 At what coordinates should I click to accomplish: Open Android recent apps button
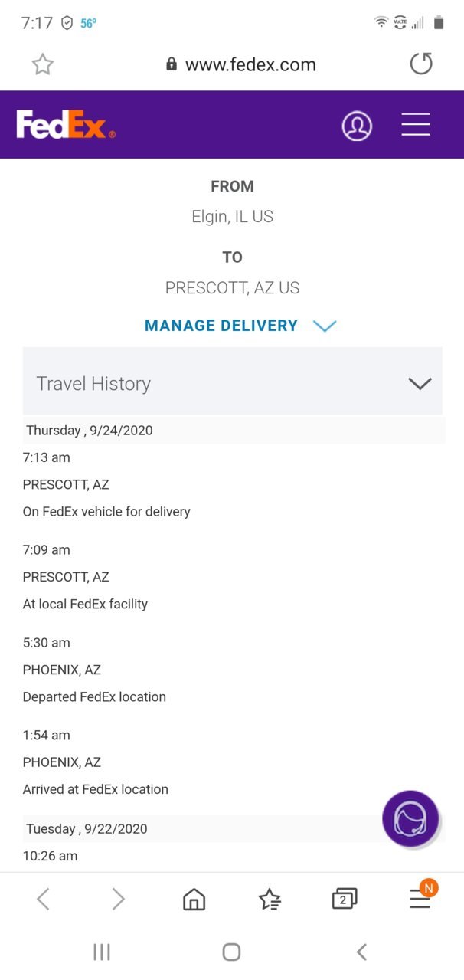pos(102,952)
